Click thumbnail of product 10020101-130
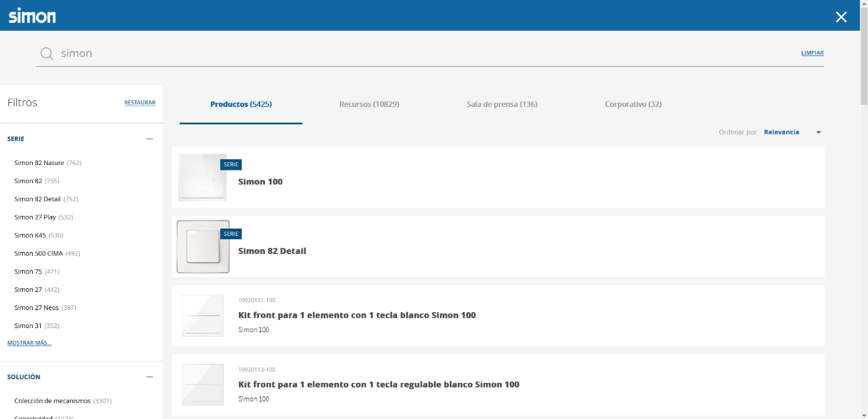Image resolution: width=868 pixels, height=419 pixels. click(203, 315)
